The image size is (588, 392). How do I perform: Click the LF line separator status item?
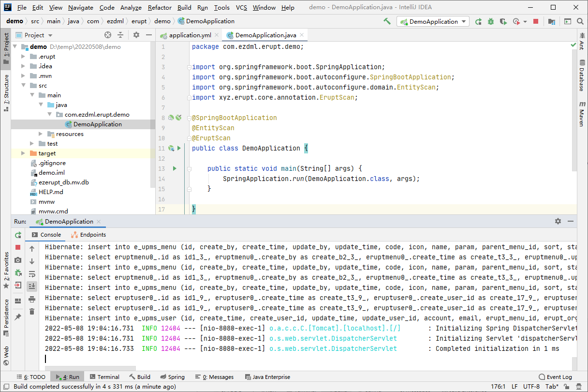click(514, 387)
